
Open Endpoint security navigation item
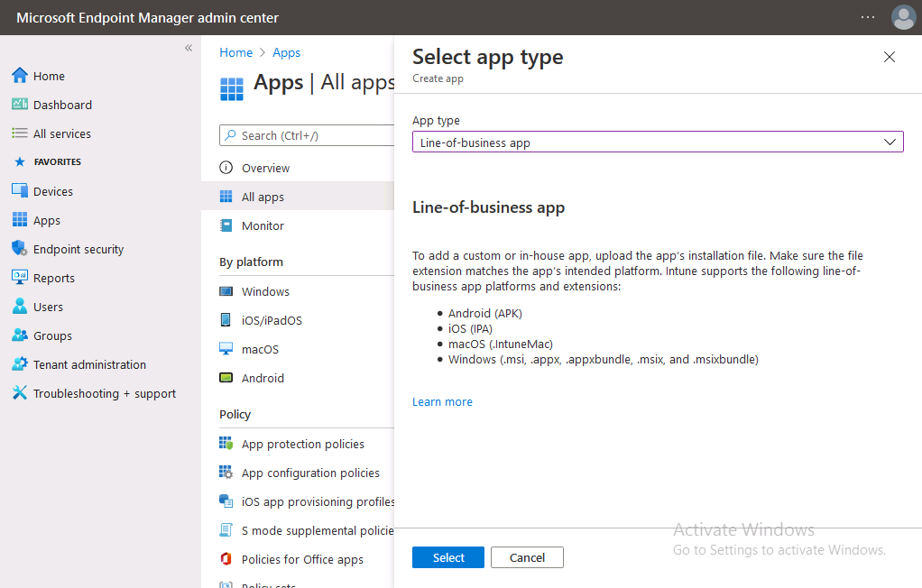coord(78,249)
